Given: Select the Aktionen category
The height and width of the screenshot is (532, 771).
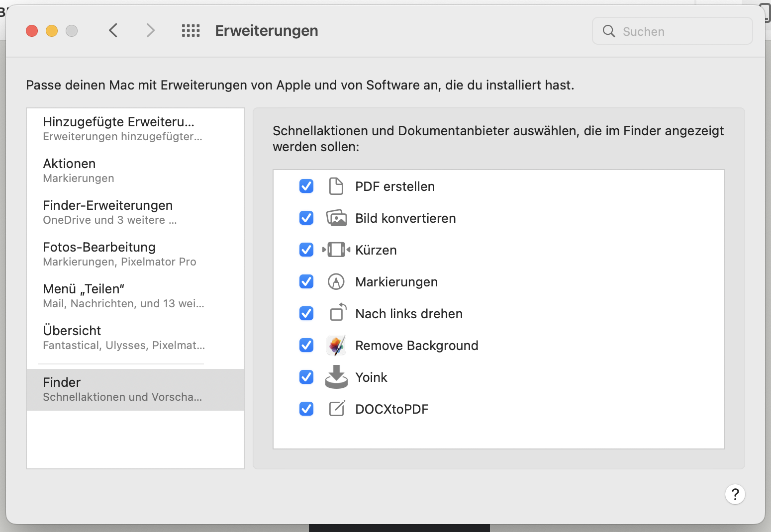Looking at the screenshot, I should 135,171.
